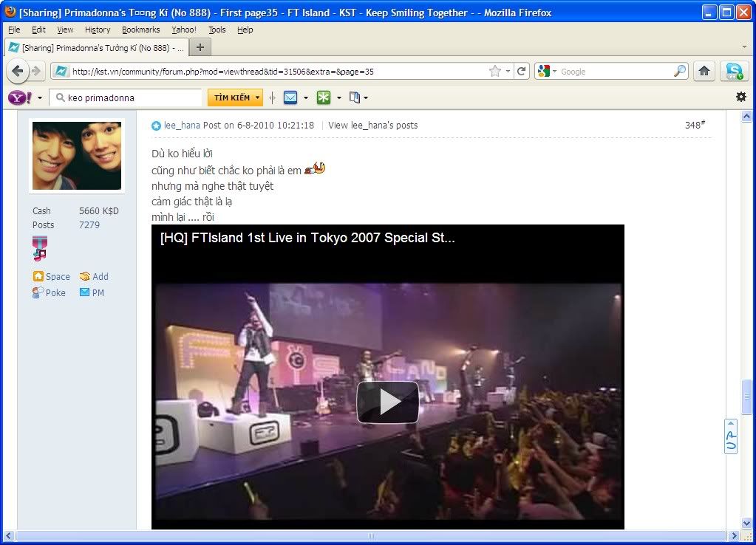Reload the current page

[521, 72]
